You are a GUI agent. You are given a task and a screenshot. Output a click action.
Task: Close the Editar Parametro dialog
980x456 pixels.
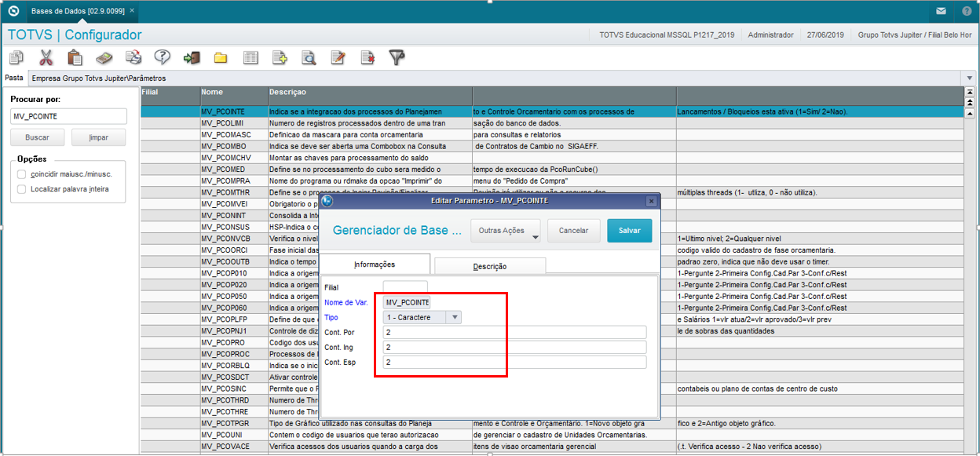click(650, 201)
